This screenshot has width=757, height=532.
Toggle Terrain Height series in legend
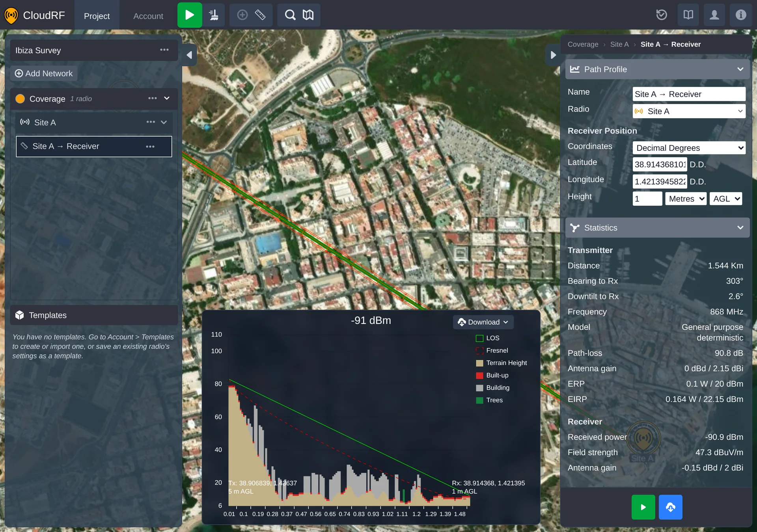tap(502, 363)
